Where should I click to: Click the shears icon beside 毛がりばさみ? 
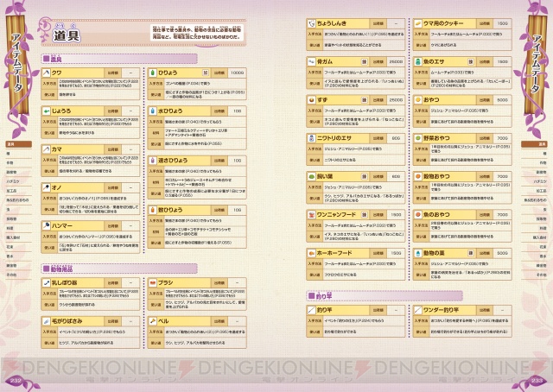tap(46, 321)
